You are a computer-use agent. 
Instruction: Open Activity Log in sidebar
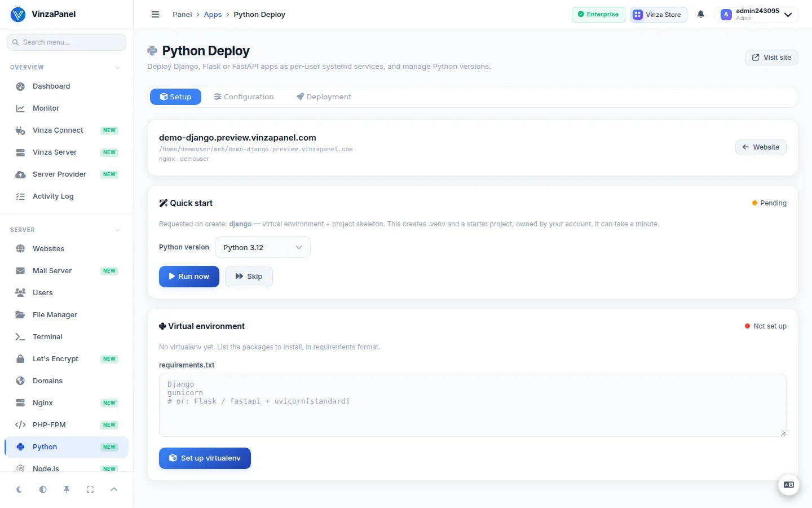(x=67, y=196)
